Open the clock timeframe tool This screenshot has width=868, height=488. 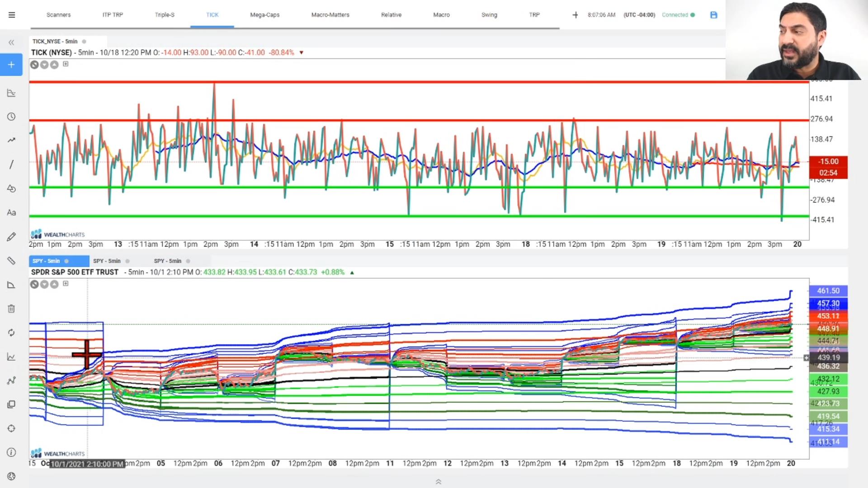pos(11,117)
